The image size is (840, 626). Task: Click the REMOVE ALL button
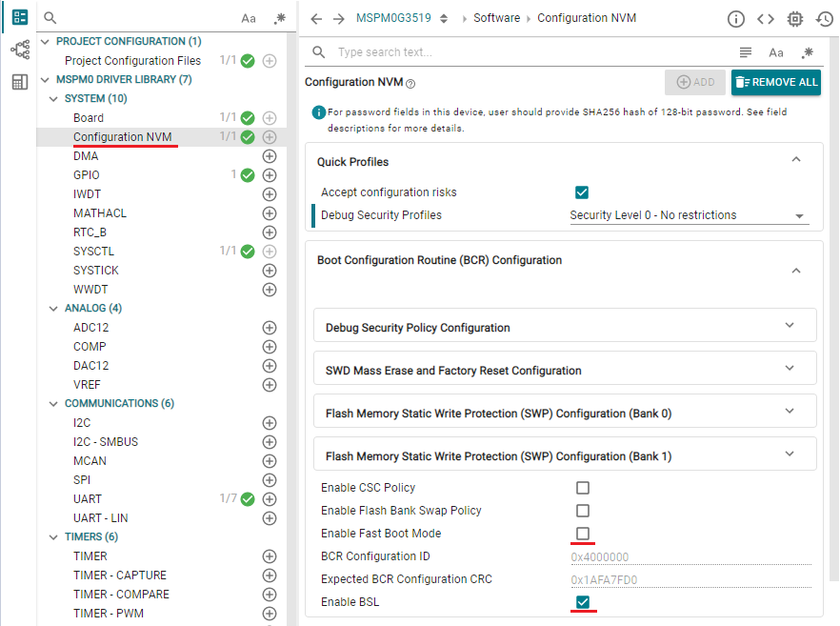[x=776, y=83]
